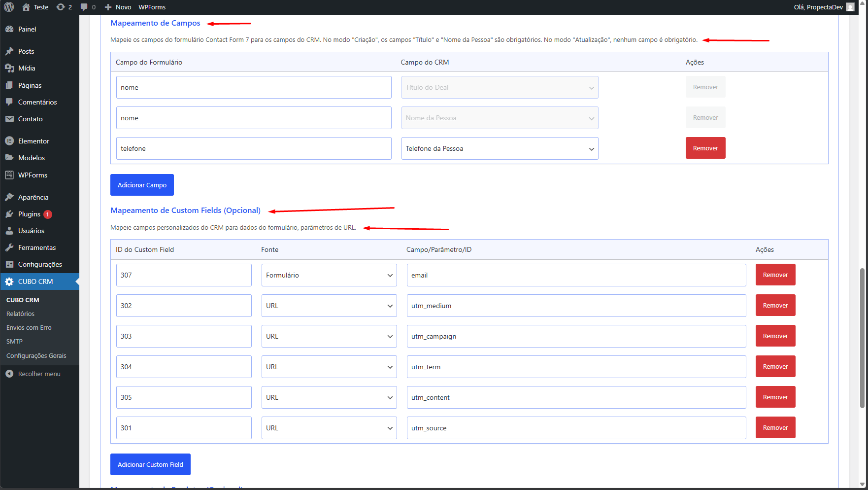Click the WordPress logo icon

pos(9,7)
